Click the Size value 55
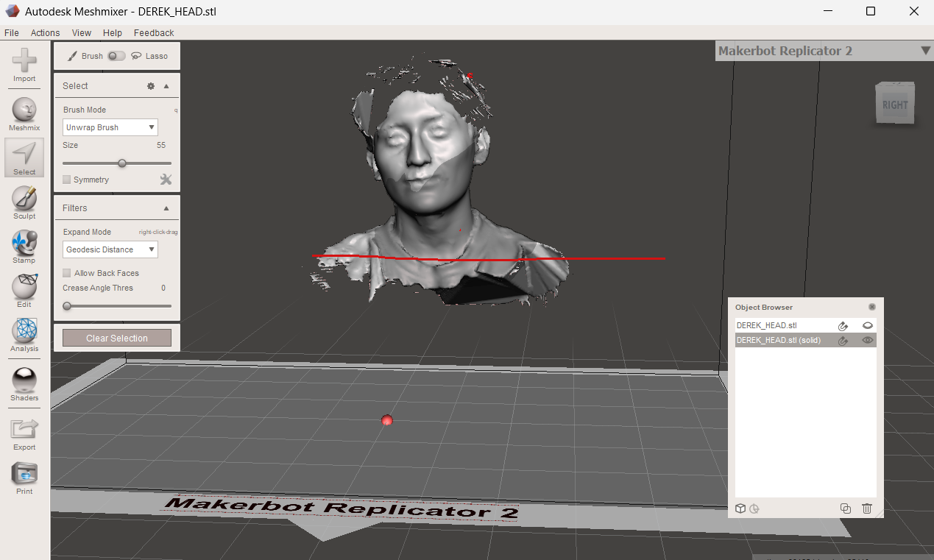This screenshot has height=560, width=934. tap(161, 145)
